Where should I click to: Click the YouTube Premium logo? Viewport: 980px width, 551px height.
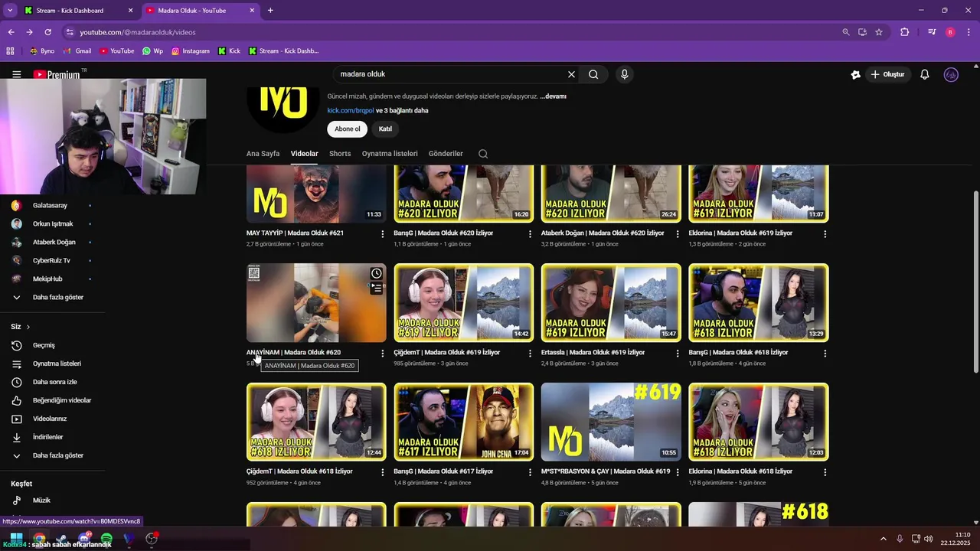pyautogui.click(x=58, y=74)
